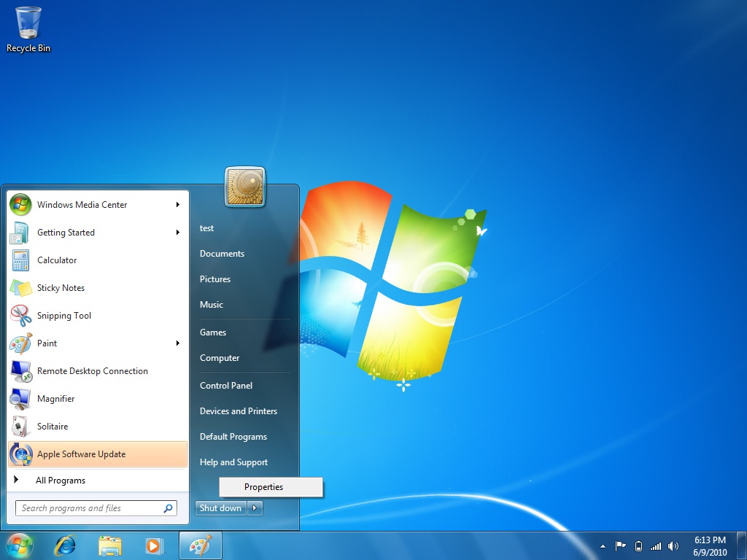Show hidden tray icons arrow
Viewport: 747px width, 560px height.
click(x=603, y=546)
